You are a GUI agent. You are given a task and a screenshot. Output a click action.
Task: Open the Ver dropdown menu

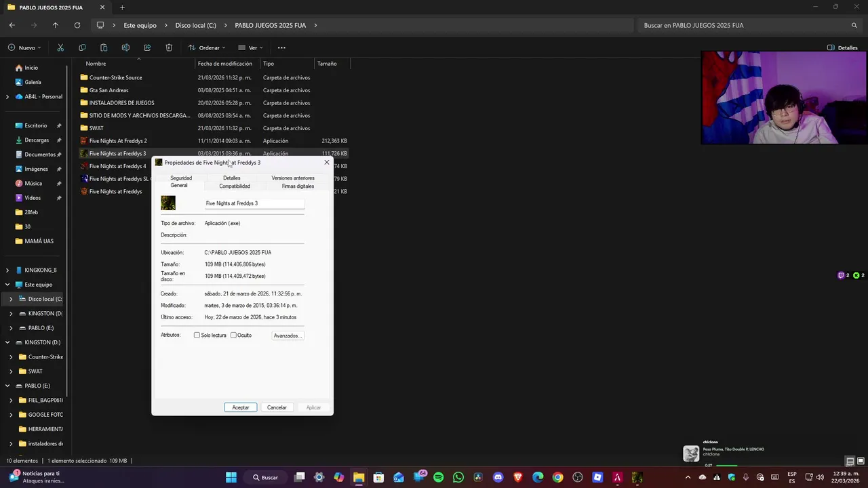[x=250, y=47]
